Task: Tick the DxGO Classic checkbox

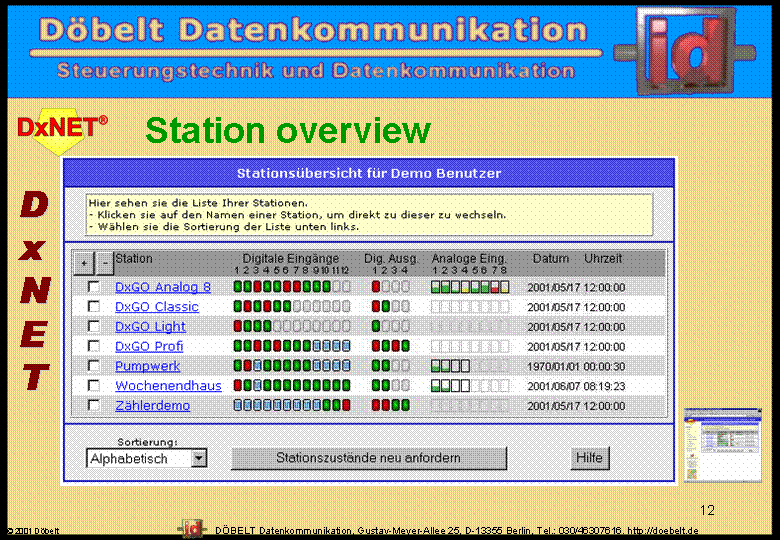Action: pyautogui.click(x=93, y=307)
